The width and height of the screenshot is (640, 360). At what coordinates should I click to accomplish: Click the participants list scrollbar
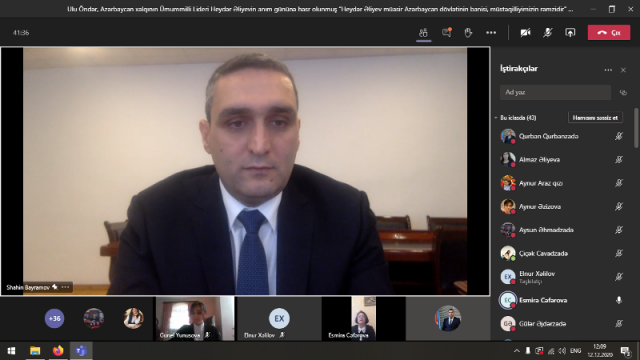click(x=636, y=128)
